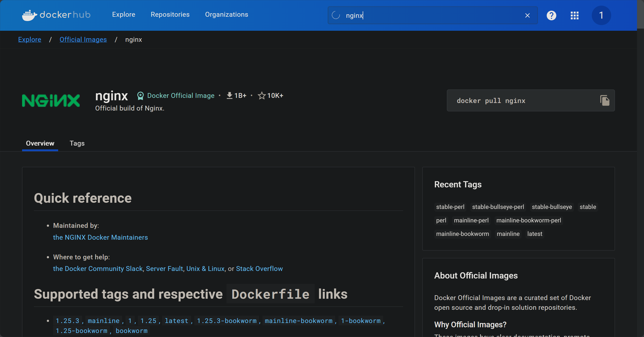Switch to the Overview tab
The image size is (644, 337).
click(x=40, y=143)
